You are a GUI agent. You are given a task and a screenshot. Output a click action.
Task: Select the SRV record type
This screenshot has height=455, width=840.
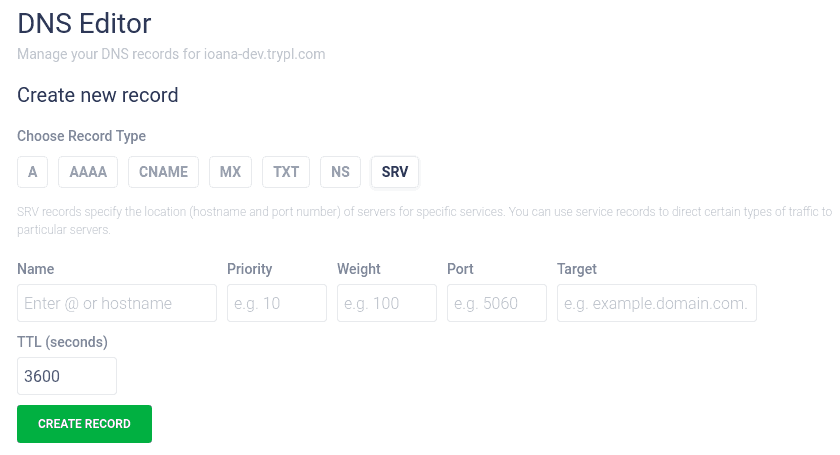pos(395,172)
